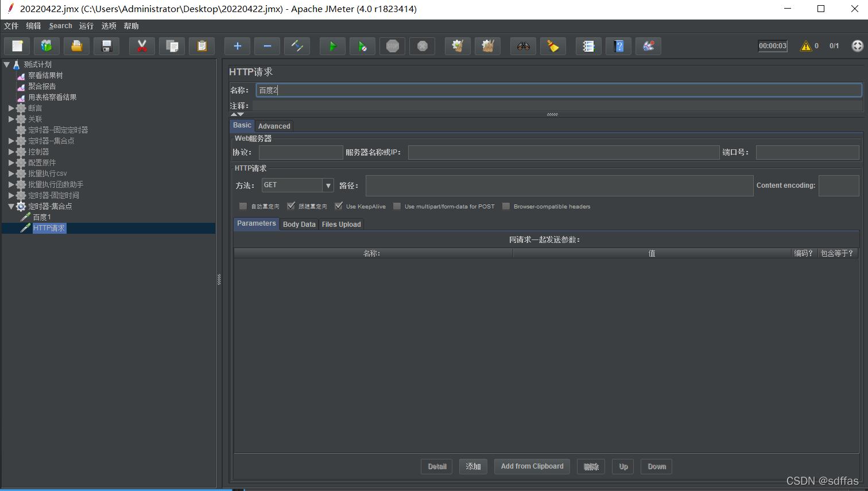Open the 编辑 menu

tap(33, 26)
